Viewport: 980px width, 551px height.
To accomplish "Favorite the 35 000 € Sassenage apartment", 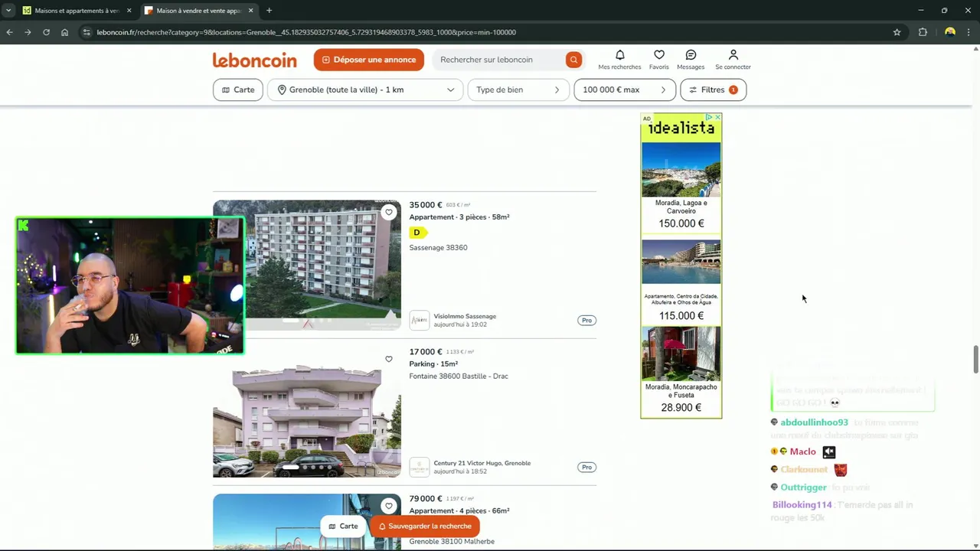I will [x=389, y=212].
